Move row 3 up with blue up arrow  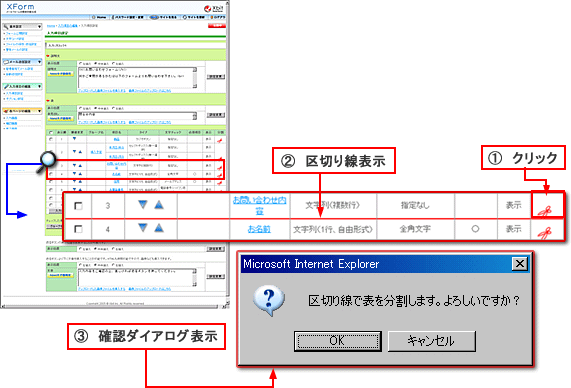159,205
